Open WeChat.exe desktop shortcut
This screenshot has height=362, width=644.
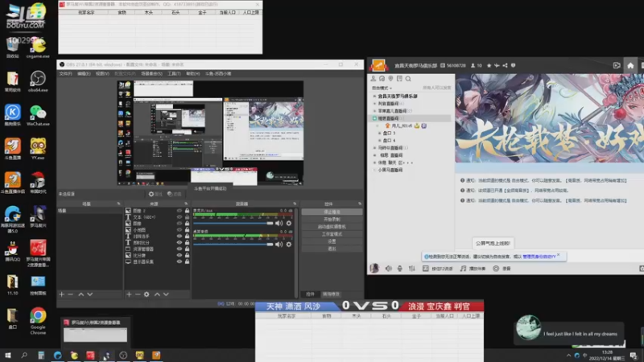tap(38, 115)
